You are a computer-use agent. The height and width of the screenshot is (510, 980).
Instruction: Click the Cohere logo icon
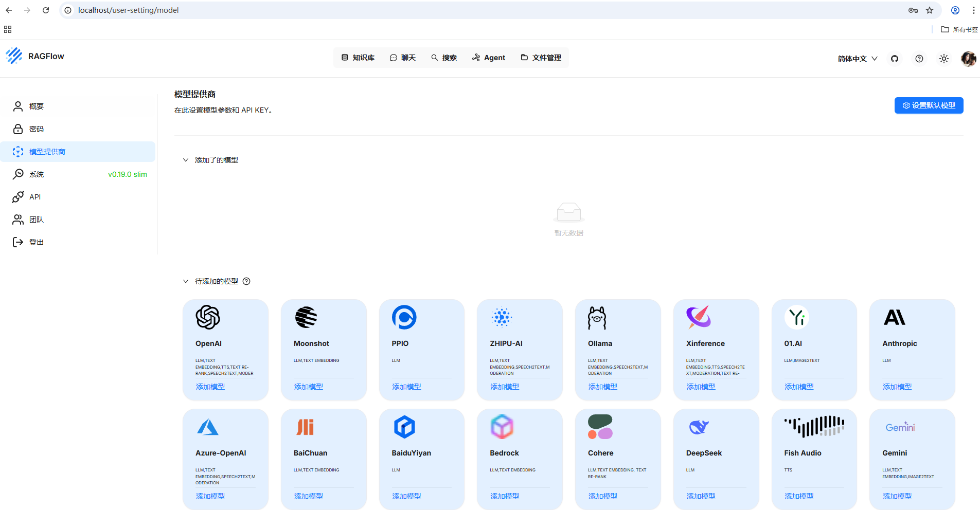600,427
